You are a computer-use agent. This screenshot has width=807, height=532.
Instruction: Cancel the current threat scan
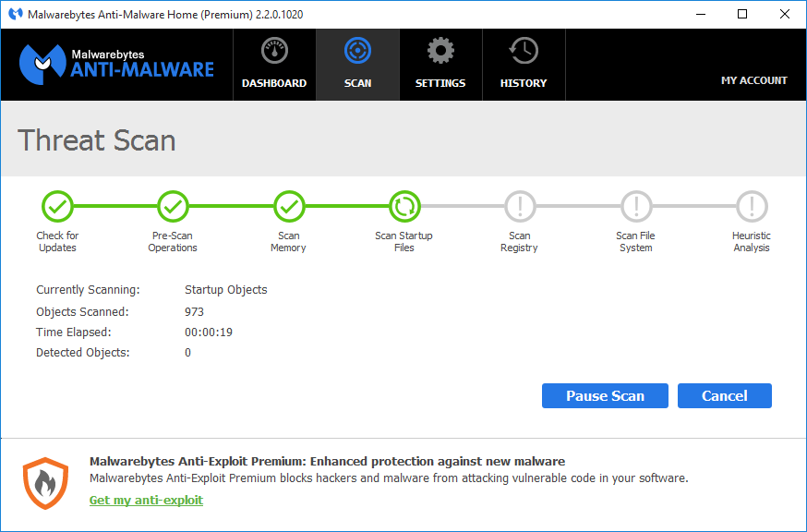point(724,395)
